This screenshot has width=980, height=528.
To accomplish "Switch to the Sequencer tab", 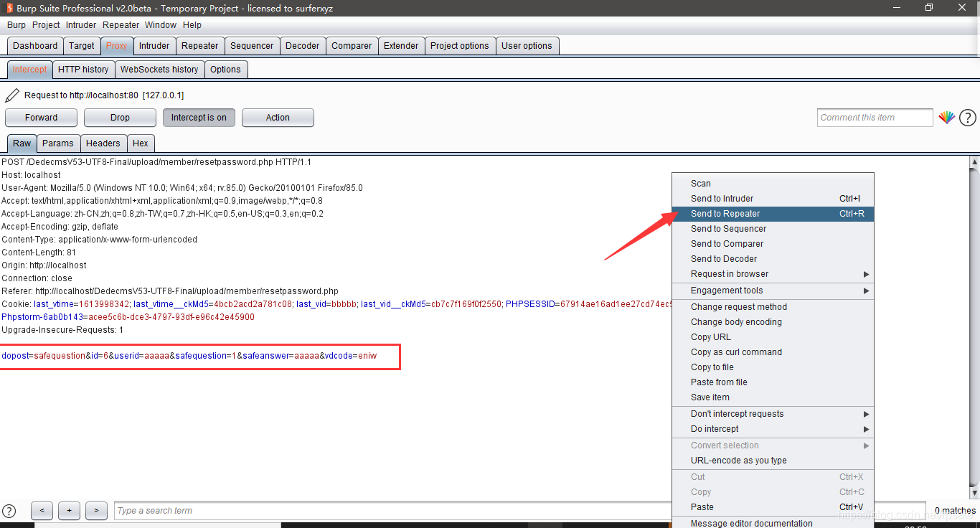I will pos(252,46).
